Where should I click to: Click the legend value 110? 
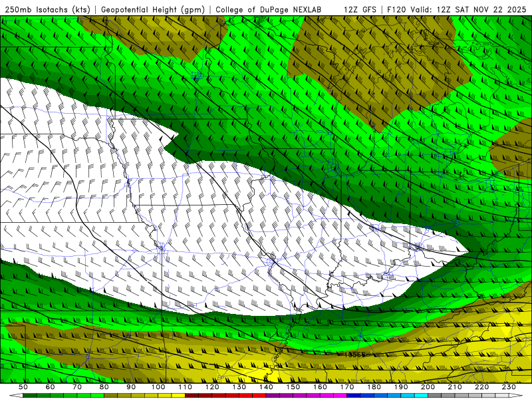point(186,387)
